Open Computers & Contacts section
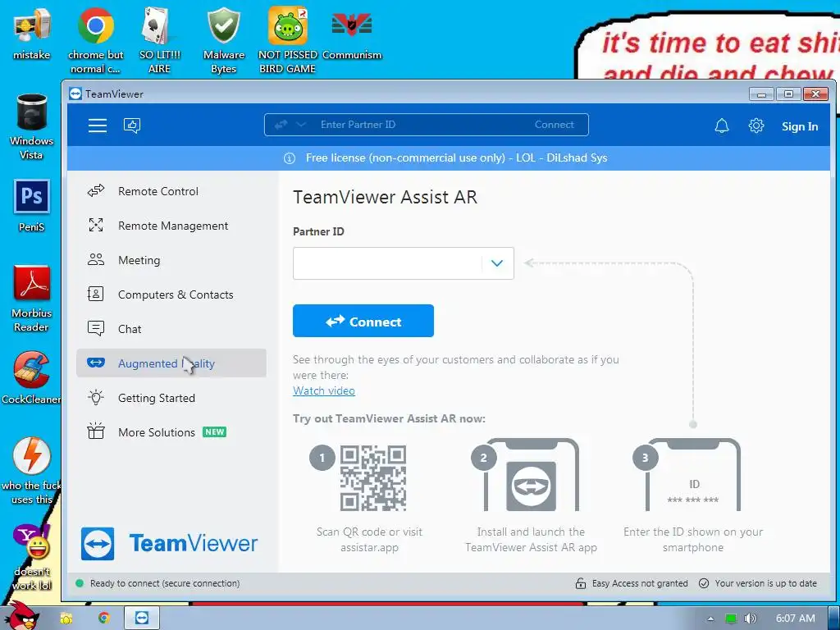840x630 pixels. pyautogui.click(x=171, y=294)
